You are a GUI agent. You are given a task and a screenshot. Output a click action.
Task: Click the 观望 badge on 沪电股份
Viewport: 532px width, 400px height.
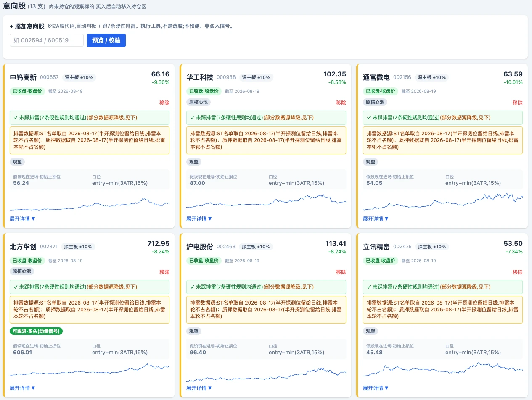click(x=194, y=331)
